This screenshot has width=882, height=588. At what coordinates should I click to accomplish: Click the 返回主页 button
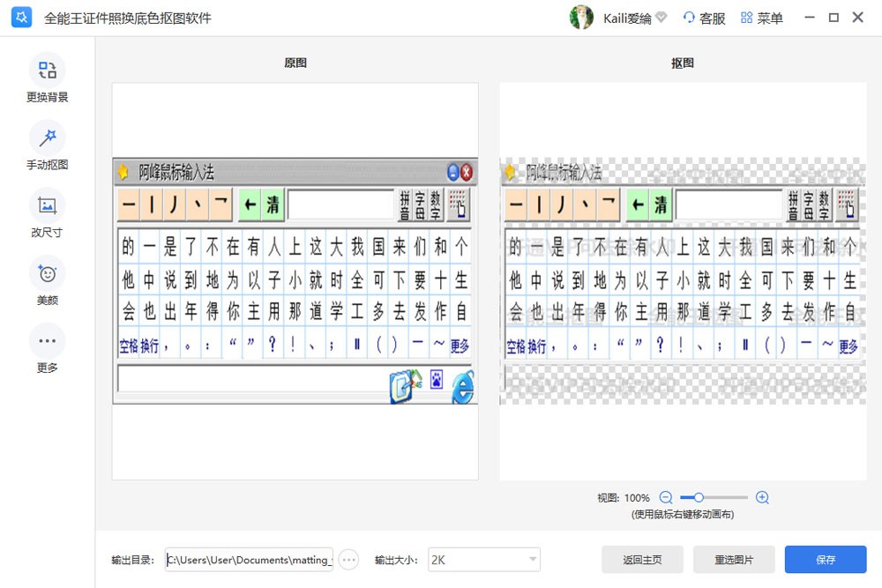click(642, 559)
